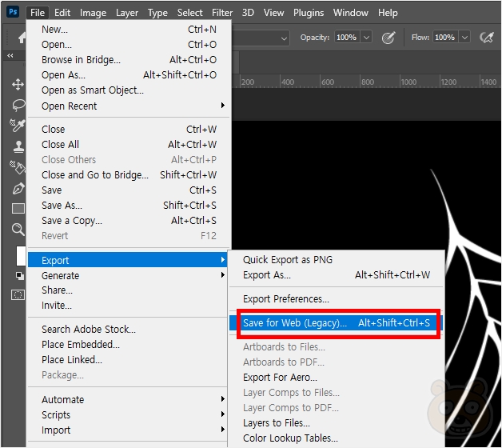This screenshot has width=502, height=448.
Task: Choose Close All menu entry
Action: (x=129, y=144)
